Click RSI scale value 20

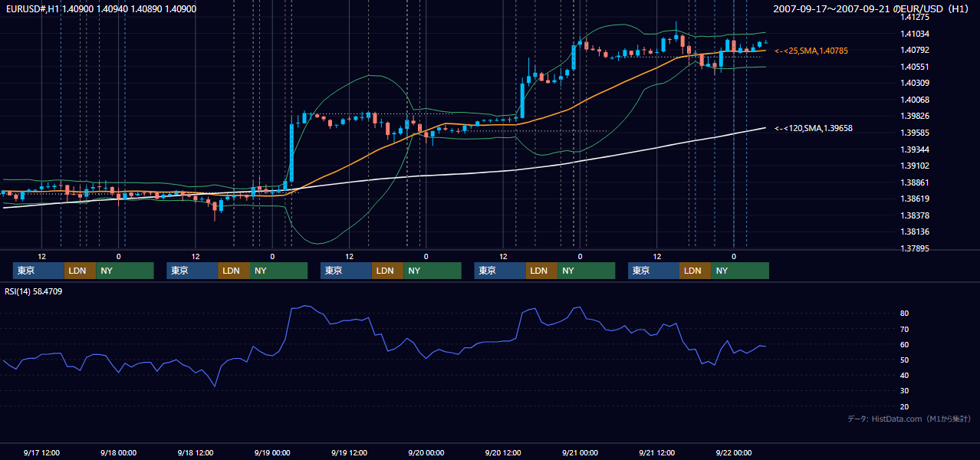(x=905, y=406)
